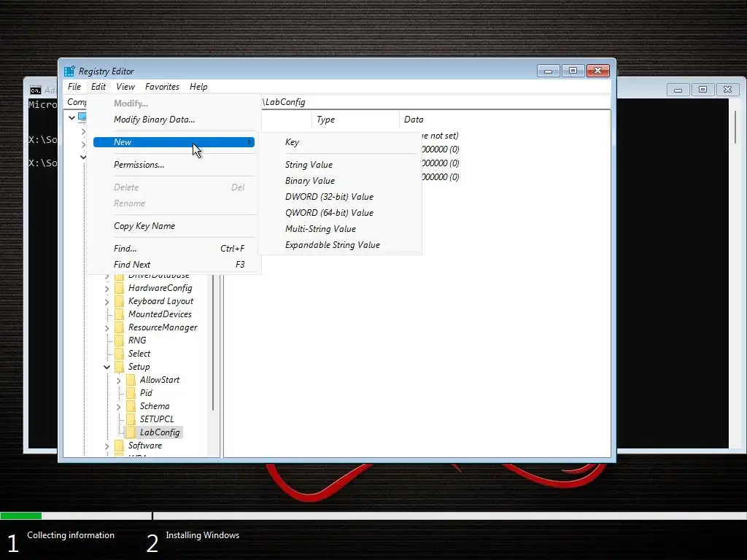747x560 pixels.
Task: Expand the Schema key
Action: click(x=118, y=406)
